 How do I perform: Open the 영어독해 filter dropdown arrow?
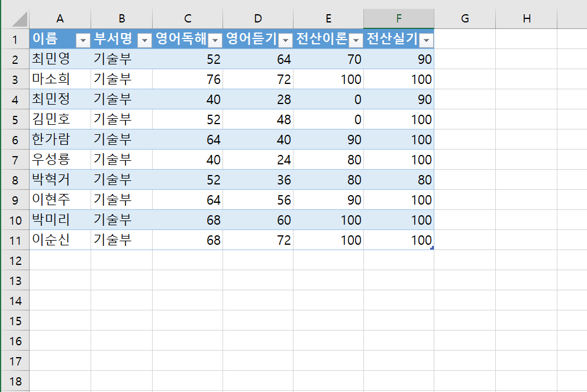point(215,40)
